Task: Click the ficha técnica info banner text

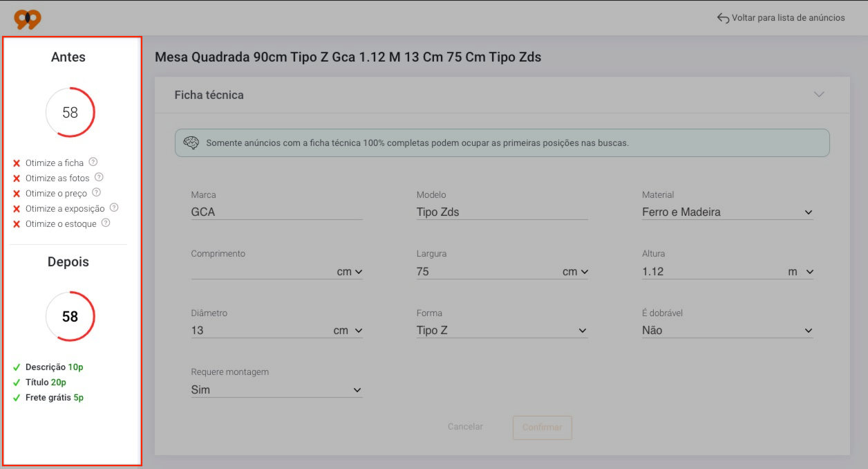Action: (x=417, y=144)
